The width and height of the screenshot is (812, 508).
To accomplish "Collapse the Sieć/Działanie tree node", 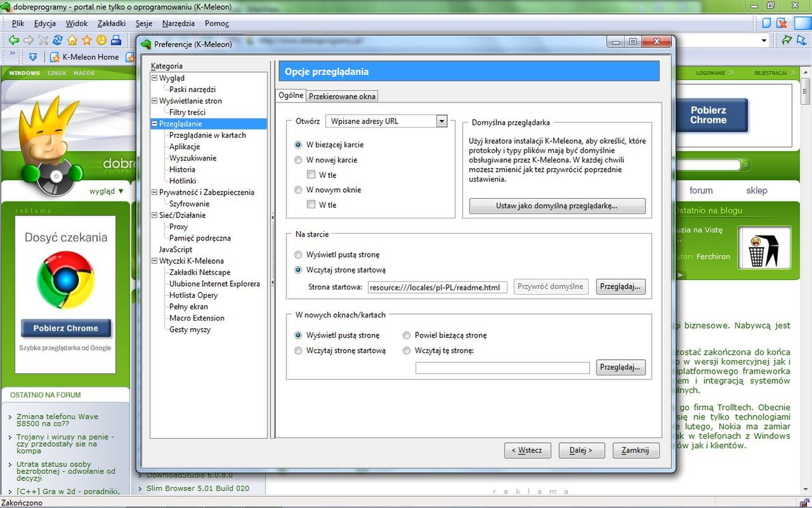I will pos(154,215).
